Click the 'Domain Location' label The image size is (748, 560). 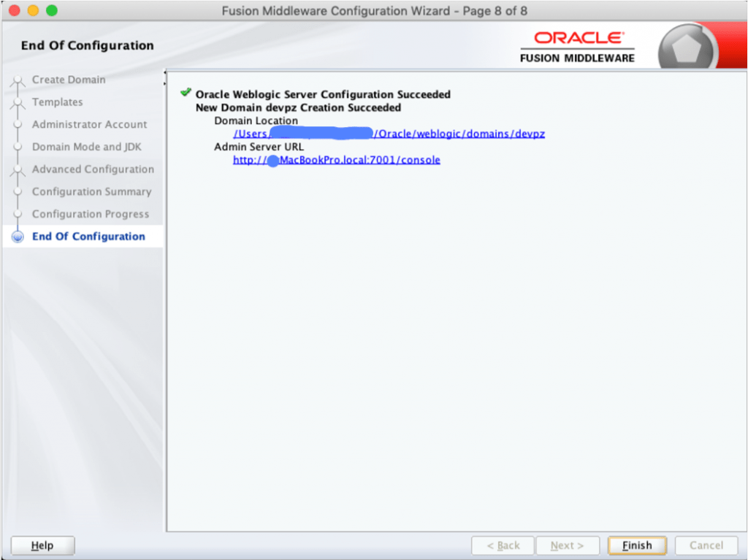(x=256, y=120)
